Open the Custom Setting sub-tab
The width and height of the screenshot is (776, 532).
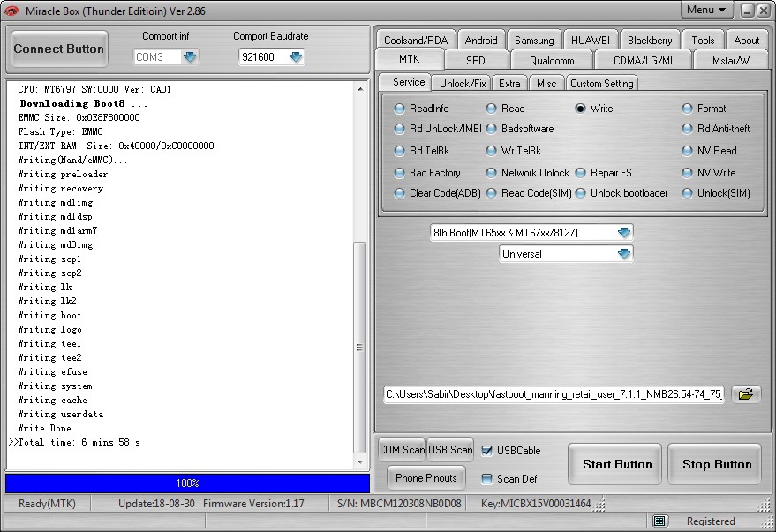[602, 83]
